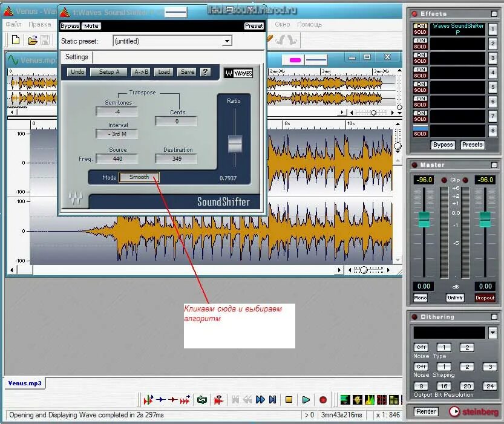Image resolution: width=504 pixels, height=424 pixels.
Task: Toggle ON for effect slot 1
Action: point(421,26)
